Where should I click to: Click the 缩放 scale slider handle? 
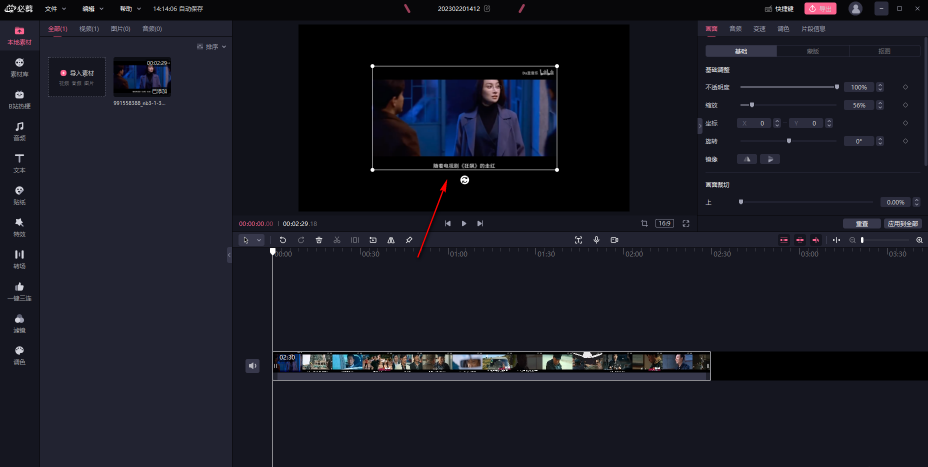pyautogui.click(x=751, y=105)
